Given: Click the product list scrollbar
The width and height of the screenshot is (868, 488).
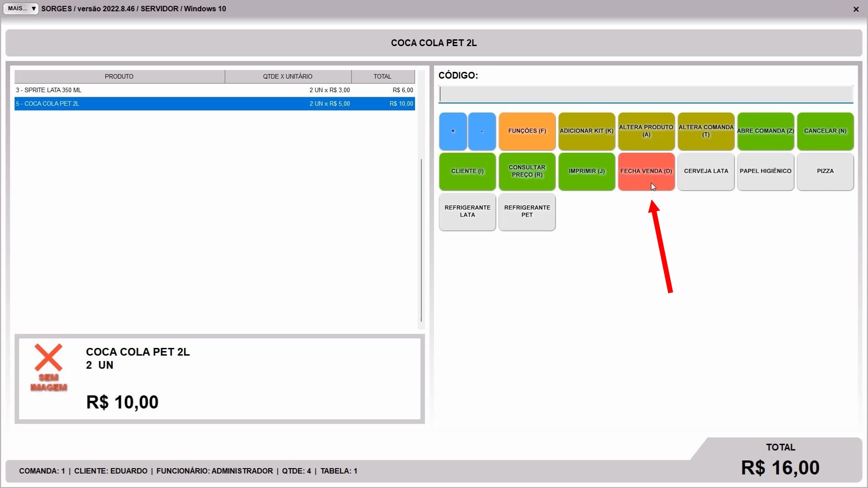Looking at the screenshot, I should click(x=421, y=239).
